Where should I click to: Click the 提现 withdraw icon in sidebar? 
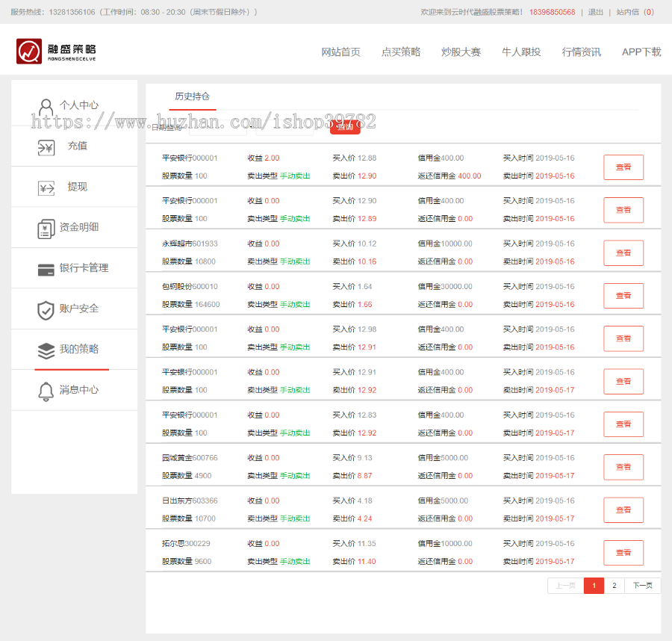pos(46,188)
